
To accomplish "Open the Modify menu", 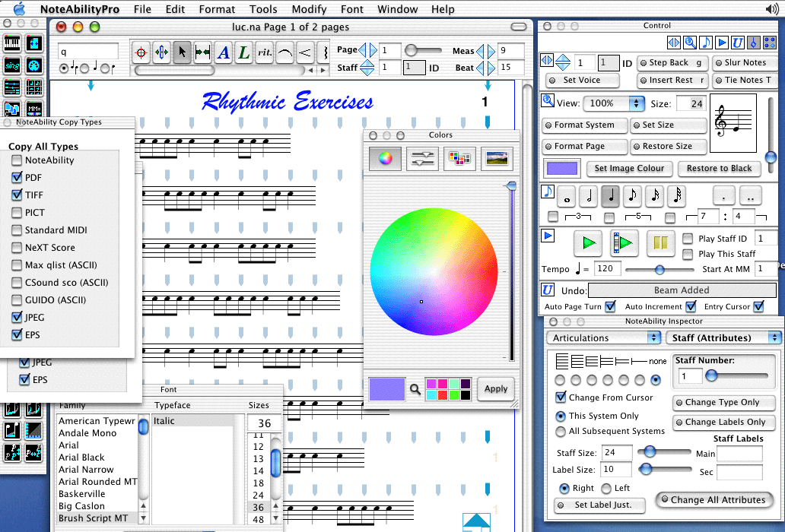I will click(309, 9).
